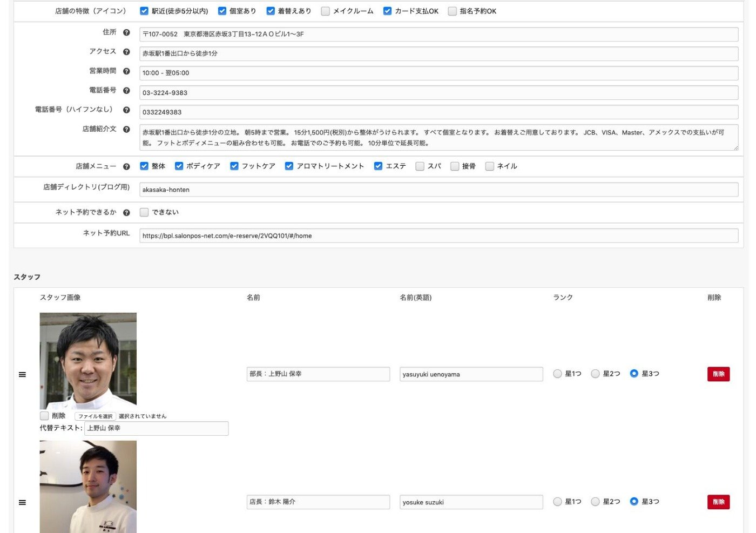Click help icon beside アクセス label
756x533 pixels.
click(126, 52)
